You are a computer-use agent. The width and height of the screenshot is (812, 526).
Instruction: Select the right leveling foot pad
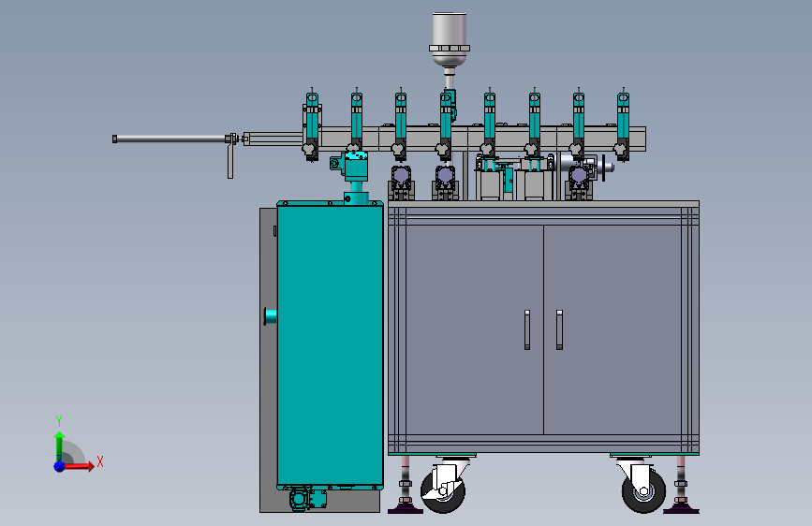point(681,510)
